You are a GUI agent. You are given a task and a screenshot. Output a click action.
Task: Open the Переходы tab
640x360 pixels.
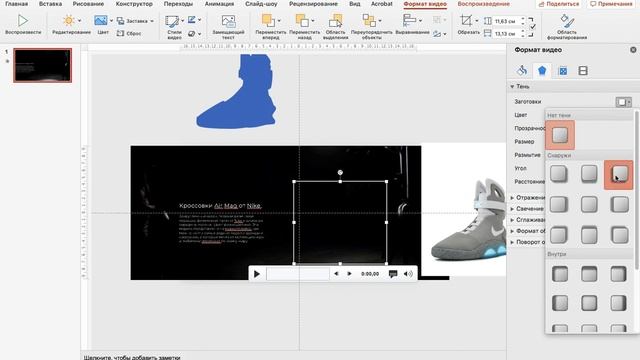coord(178,4)
